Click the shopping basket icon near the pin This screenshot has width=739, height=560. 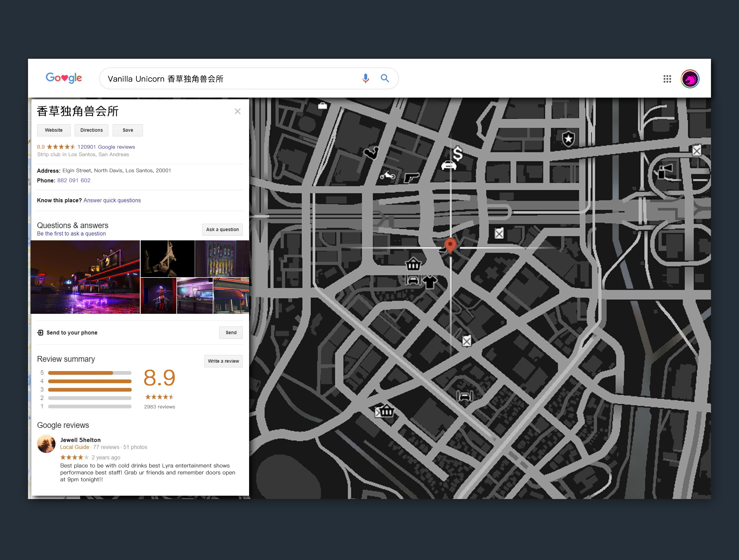(413, 264)
